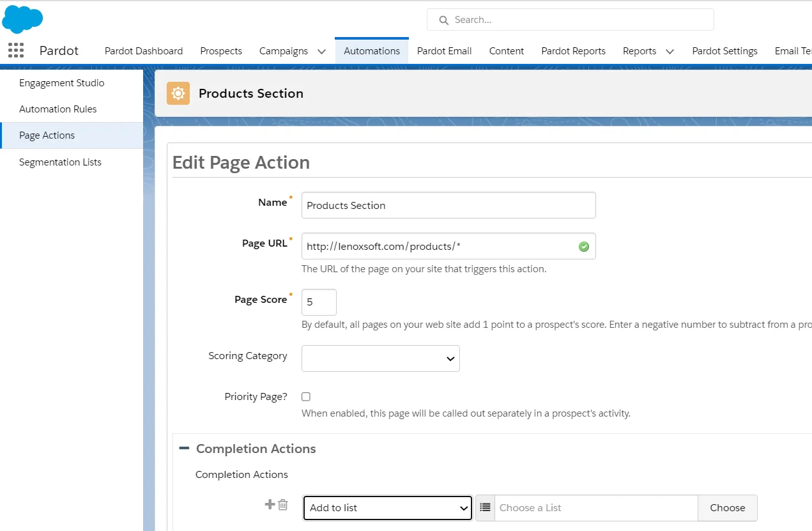Viewport: 812px width, 531px height.
Task: Enable the Priority Page checkbox
Action: [306, 396]
